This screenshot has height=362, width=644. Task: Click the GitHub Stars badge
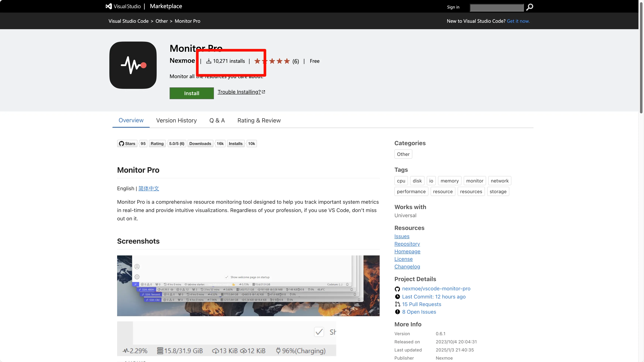pos(132,144)
